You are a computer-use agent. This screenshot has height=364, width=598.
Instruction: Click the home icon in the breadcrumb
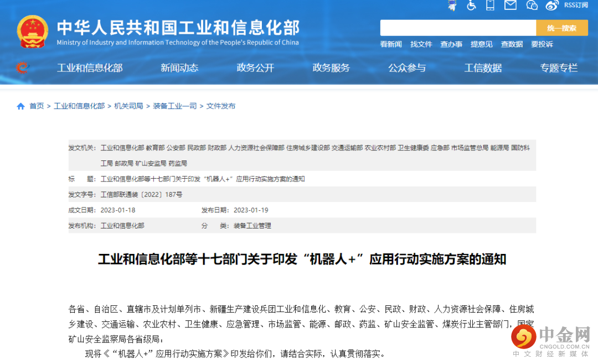coord(20,106)
